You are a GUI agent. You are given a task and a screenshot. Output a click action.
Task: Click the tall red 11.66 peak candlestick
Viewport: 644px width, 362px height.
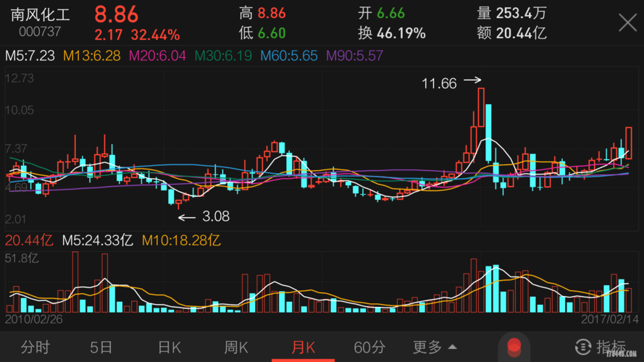tap(481, 107)
